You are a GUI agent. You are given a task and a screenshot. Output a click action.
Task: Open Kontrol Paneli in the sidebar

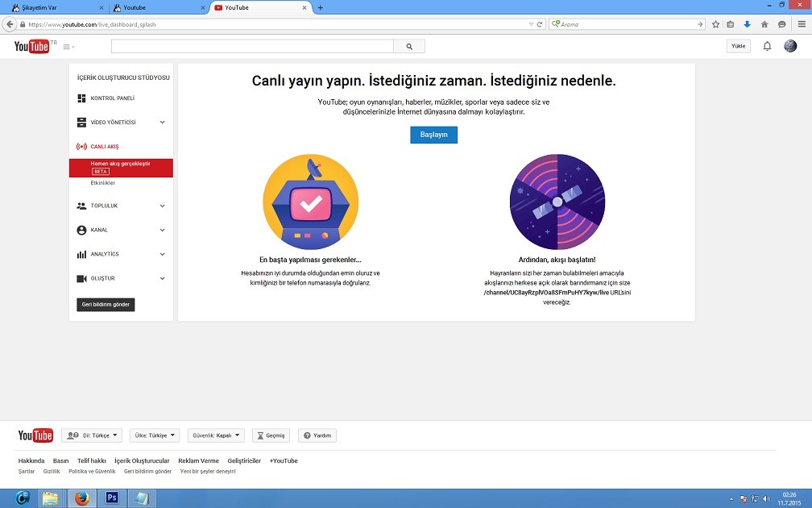click(x=113, y=98)
